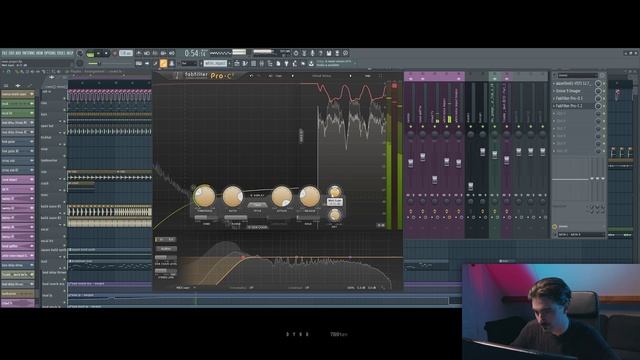Viewport: 640px width, 360px height.
Task: Select the FabFilter Pro-C 2 mixer slot
Action: [x=574, y=106]
